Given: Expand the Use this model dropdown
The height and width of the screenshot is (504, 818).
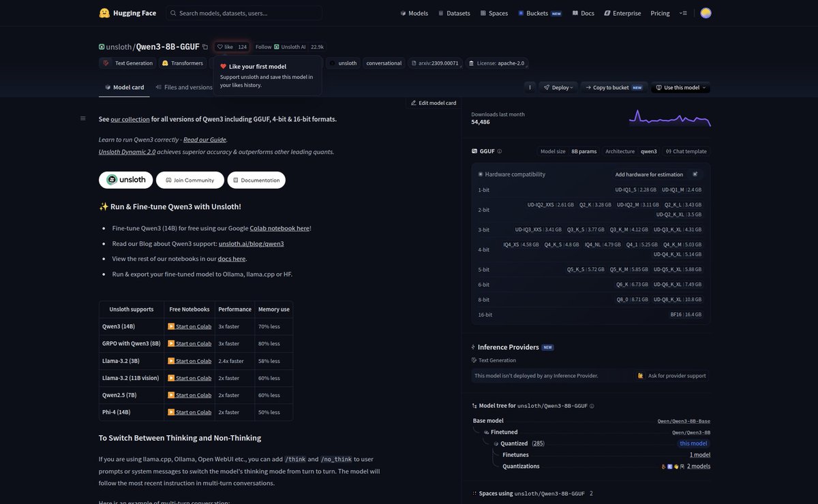Looking at the screenshot, I should point(680,87).
